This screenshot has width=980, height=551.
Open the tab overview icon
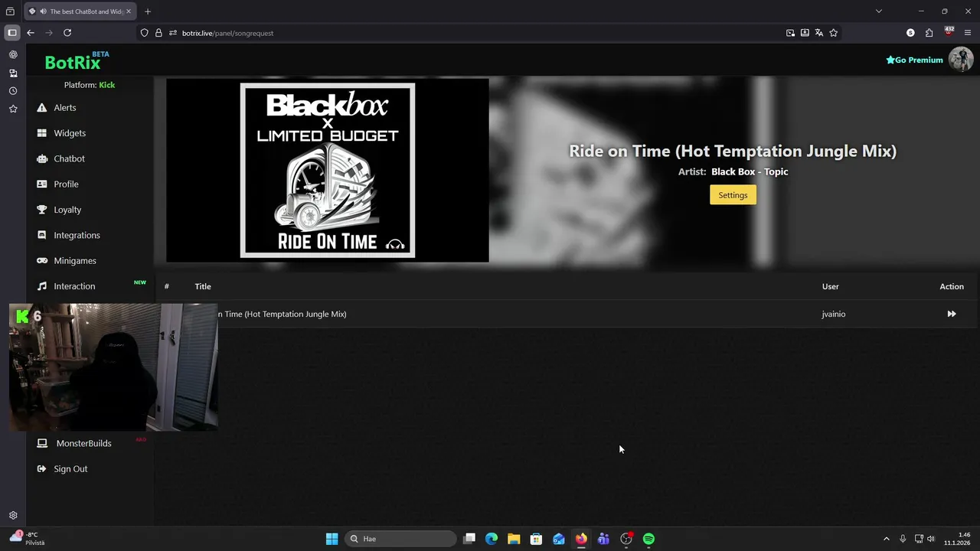[x=10, y=11]
